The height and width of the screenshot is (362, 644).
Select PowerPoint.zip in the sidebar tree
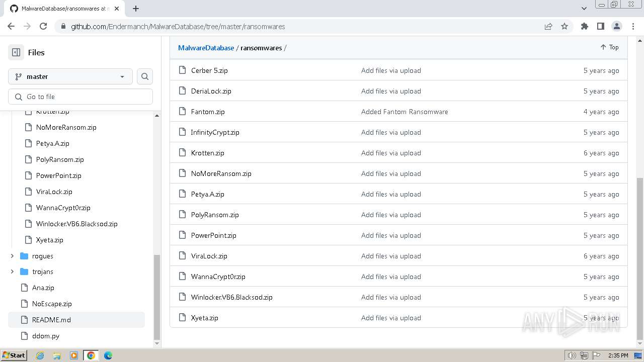[59, 175]
